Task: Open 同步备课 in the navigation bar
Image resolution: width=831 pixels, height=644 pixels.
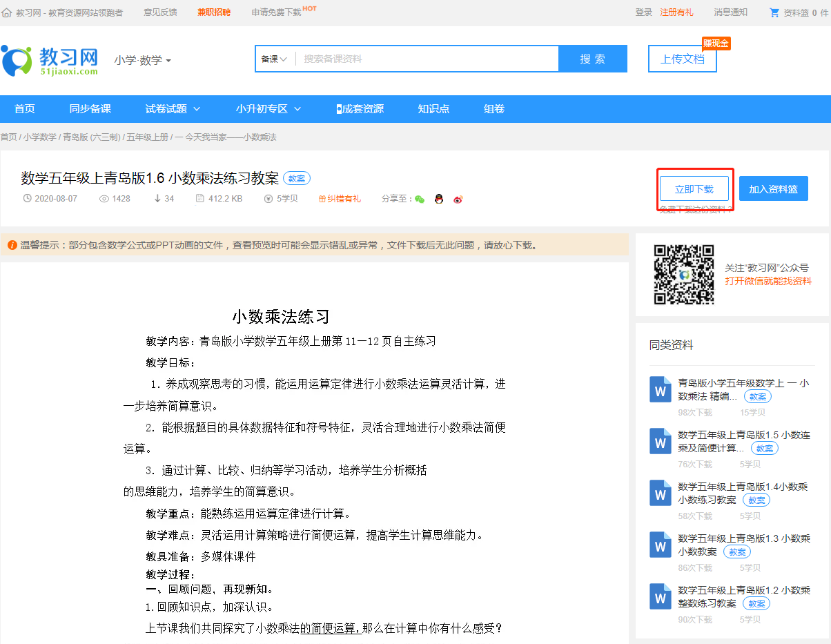Action: pyautogui.click(x=90, y=109)
